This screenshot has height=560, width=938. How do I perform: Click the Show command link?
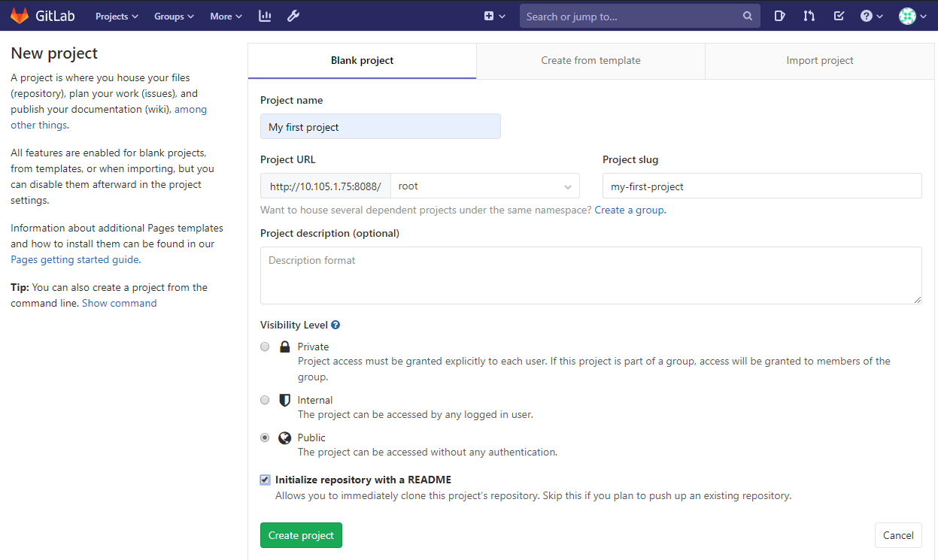coord(120,303)
